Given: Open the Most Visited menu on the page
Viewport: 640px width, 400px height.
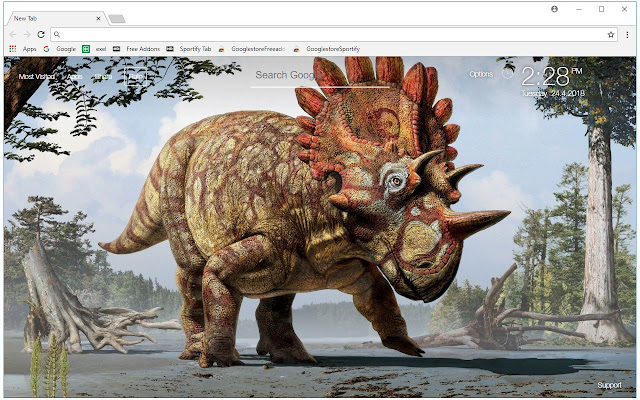Looking at the screenshot, I should click(37, 76).
